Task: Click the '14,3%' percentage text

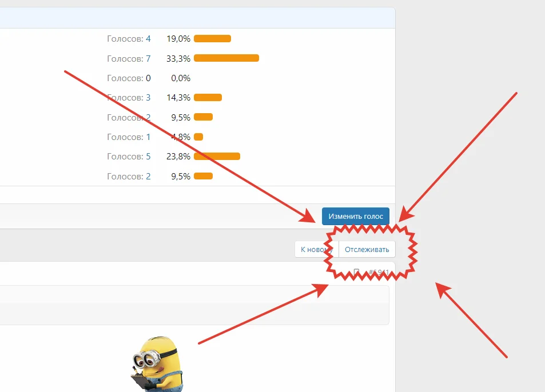Action: point(178,98)
